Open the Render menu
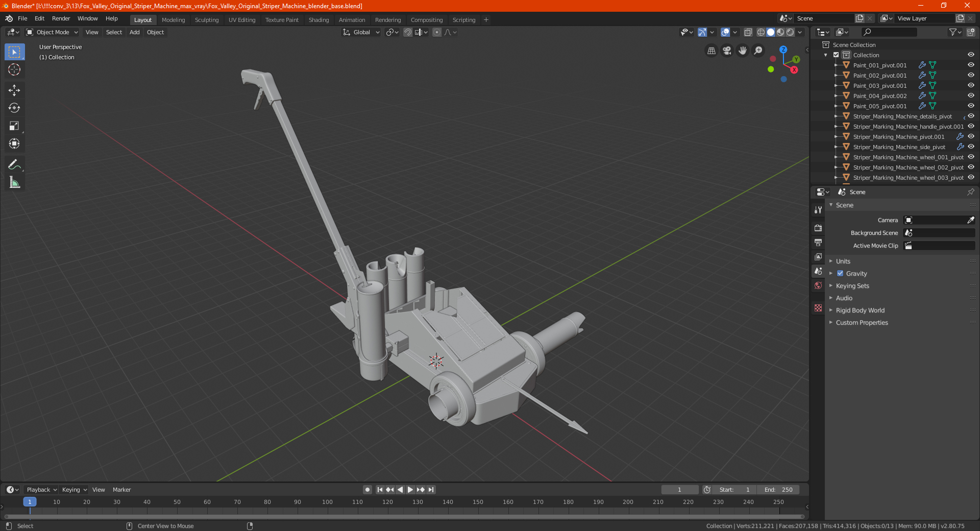 coord(61,18)
